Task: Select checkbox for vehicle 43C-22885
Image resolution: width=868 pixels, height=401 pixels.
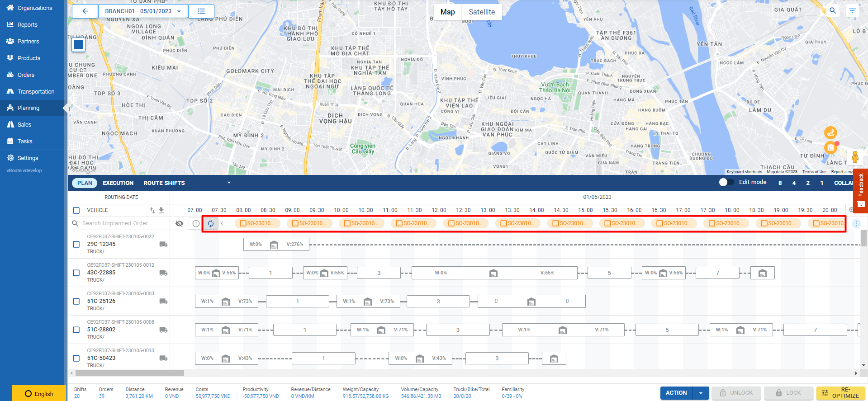Action: [x=76, y=273]
